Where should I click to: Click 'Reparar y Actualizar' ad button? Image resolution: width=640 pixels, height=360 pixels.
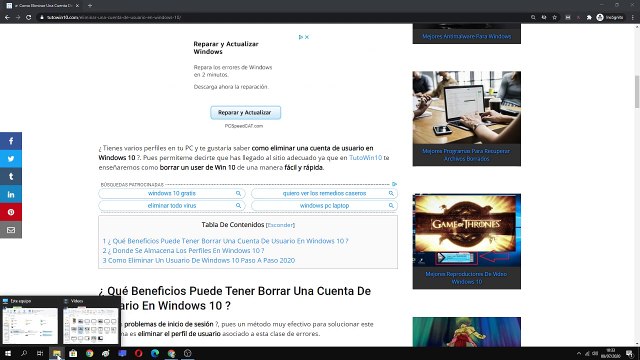click(x=245, y=113)
